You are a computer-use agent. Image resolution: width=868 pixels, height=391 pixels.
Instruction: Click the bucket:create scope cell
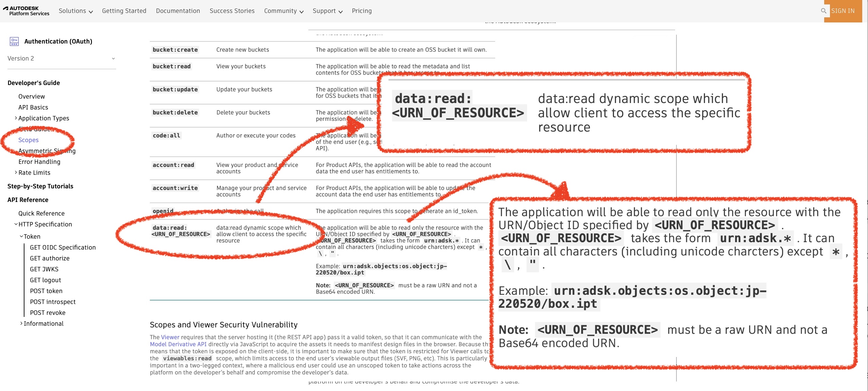point(175,50)
